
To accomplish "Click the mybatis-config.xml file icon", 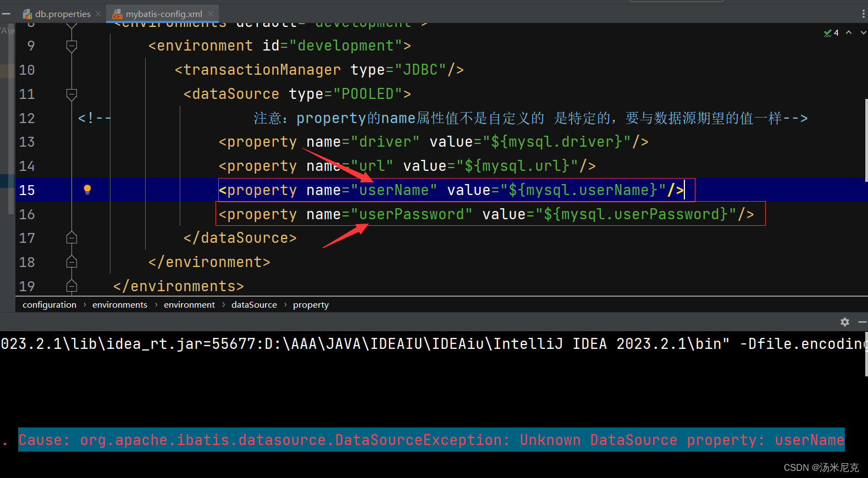I will pyautogui.click(x=117, y=14).
